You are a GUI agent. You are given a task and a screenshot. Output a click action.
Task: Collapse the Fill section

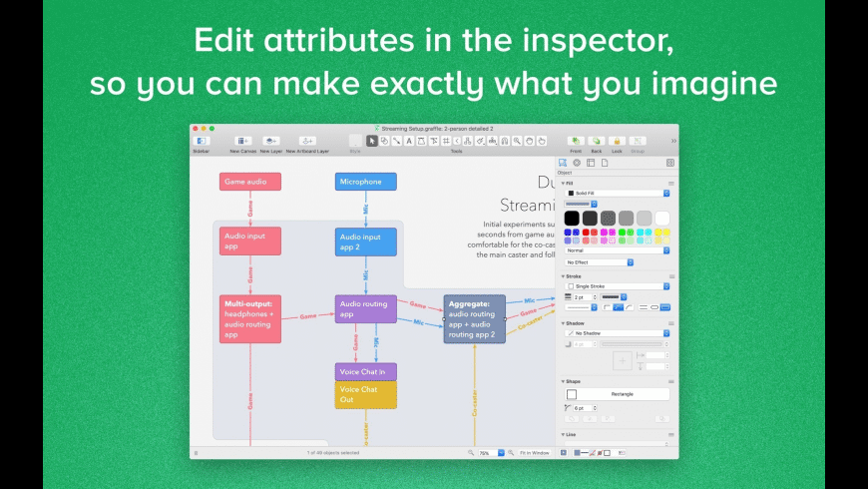coord(563,184)
